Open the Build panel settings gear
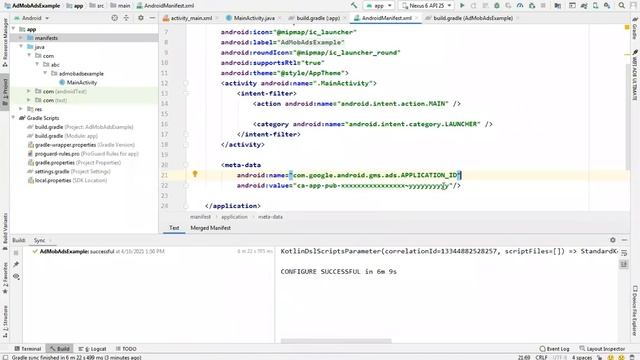This screenshot has width=640, height=360. coord(613,240)
